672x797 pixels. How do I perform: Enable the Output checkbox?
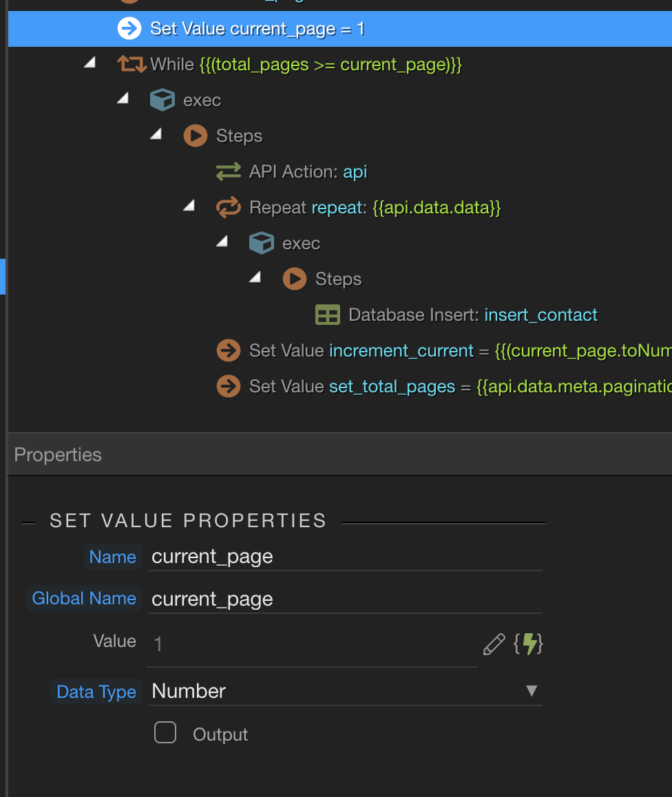click(x=165, y=733)
